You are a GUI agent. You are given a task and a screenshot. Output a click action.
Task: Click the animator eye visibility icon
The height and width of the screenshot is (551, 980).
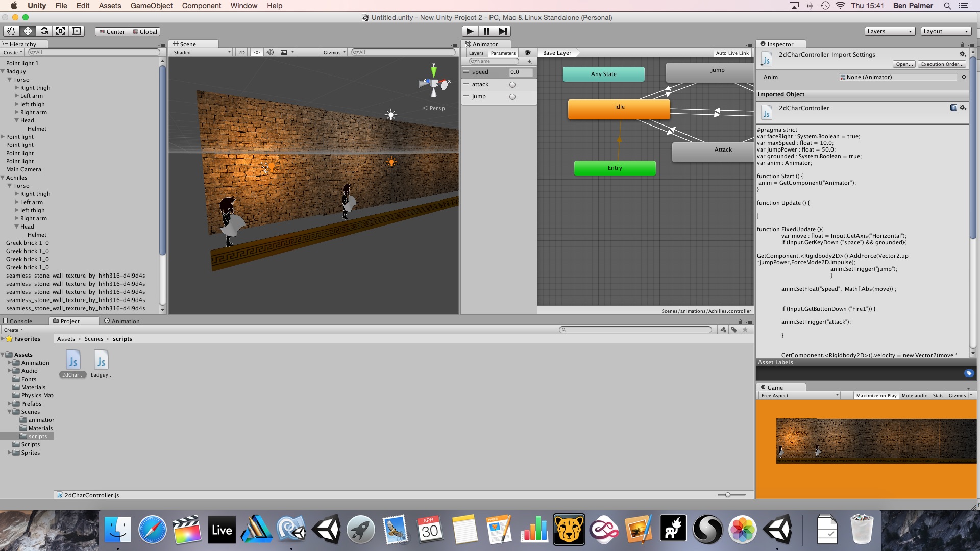(528, 53)
